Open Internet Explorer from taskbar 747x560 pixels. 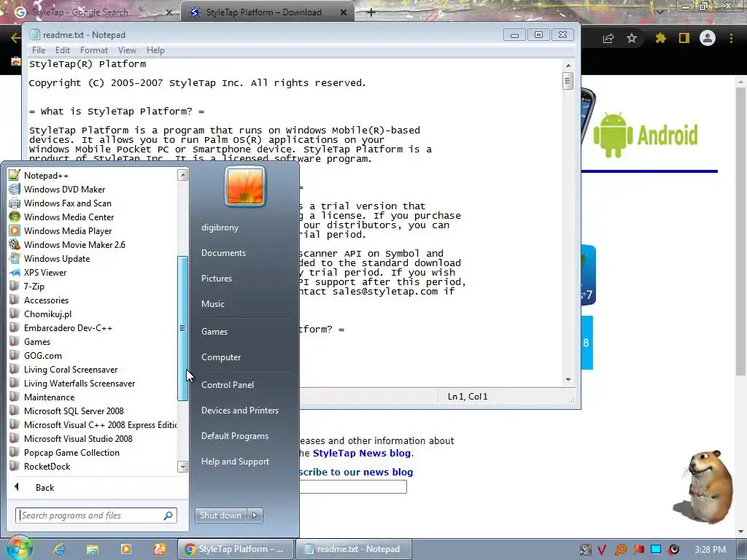pyautogui.click(x=59, y=549)
